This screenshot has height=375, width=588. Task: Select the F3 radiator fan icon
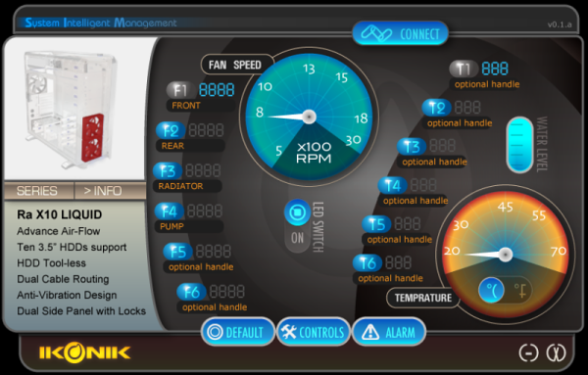[x=168, y=171]
